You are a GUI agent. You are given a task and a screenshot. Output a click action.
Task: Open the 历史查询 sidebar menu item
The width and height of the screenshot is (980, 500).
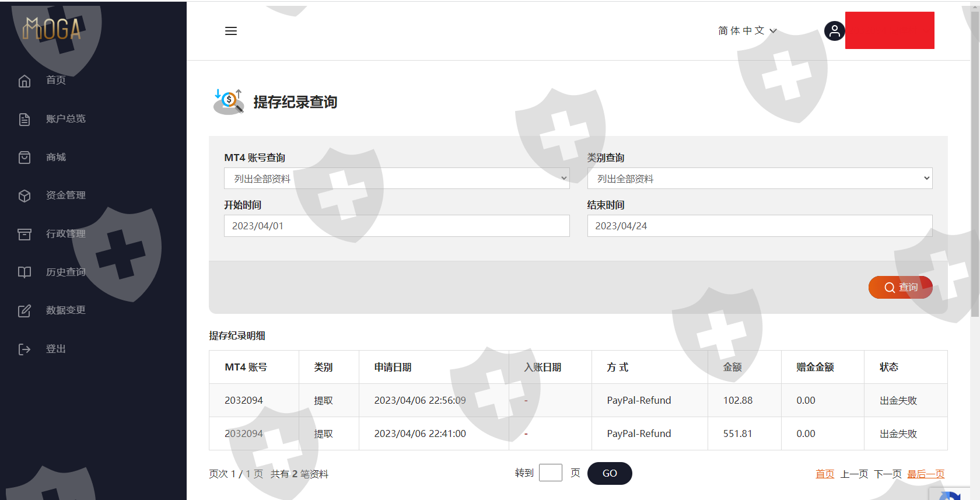tap(66, 272)
